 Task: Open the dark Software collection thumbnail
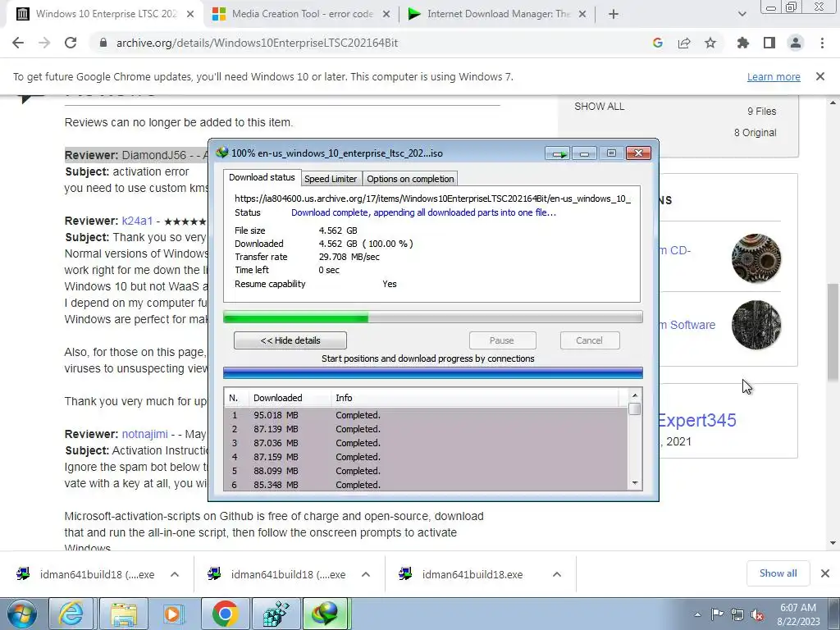click(x=756, y=325)
